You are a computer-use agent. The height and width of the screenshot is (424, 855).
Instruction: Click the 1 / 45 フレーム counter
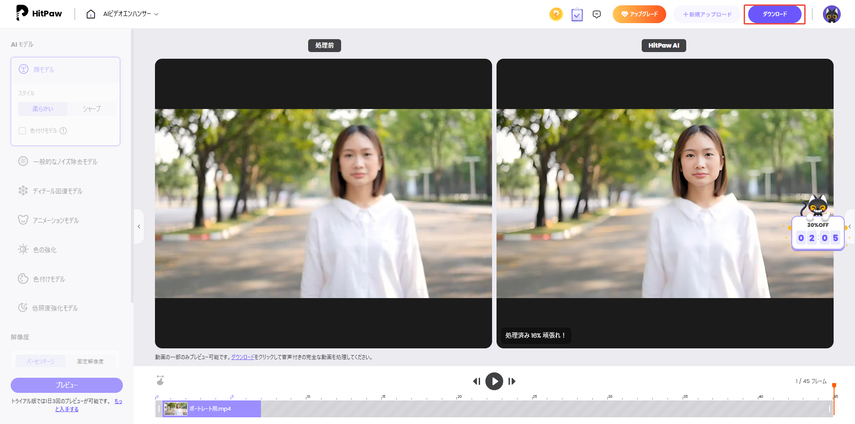click(x=811, y=381)
